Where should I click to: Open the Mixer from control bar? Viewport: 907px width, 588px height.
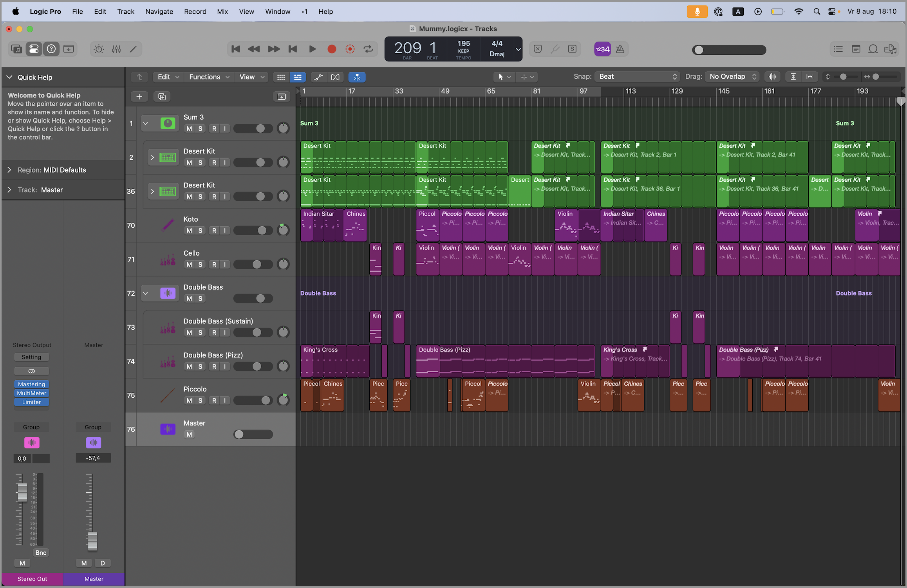[116, 49]
